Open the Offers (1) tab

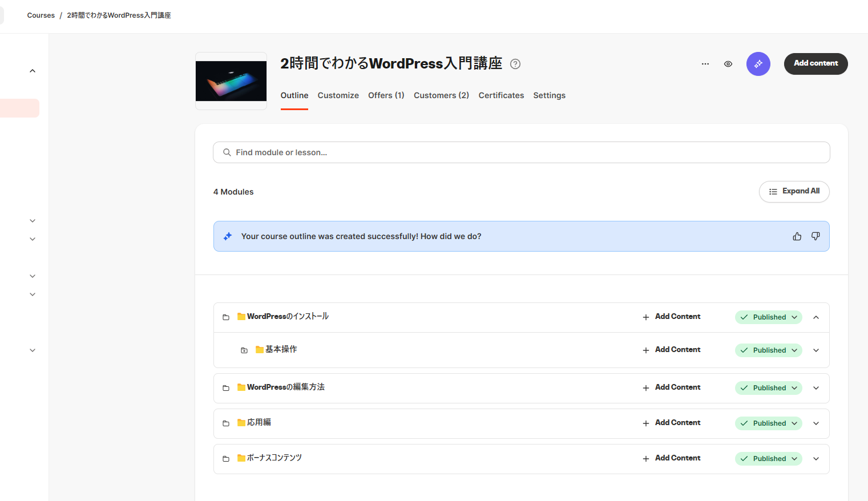click(386, 95)
